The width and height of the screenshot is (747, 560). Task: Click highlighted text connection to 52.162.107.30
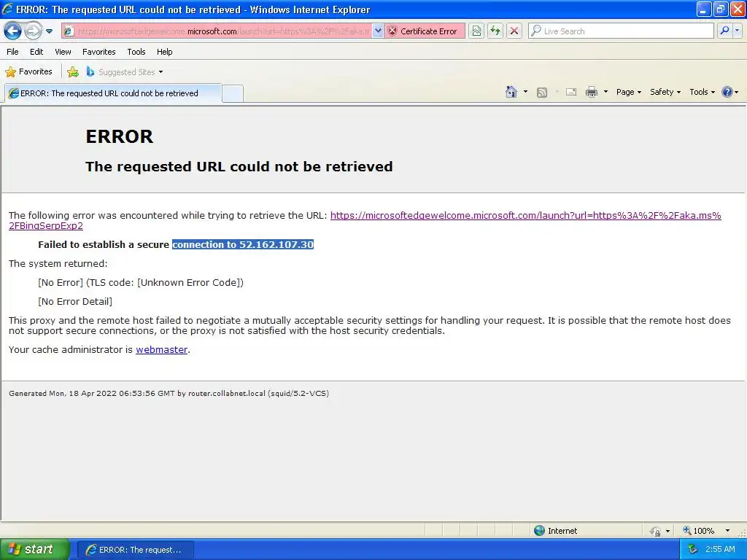tap(243, 245)
